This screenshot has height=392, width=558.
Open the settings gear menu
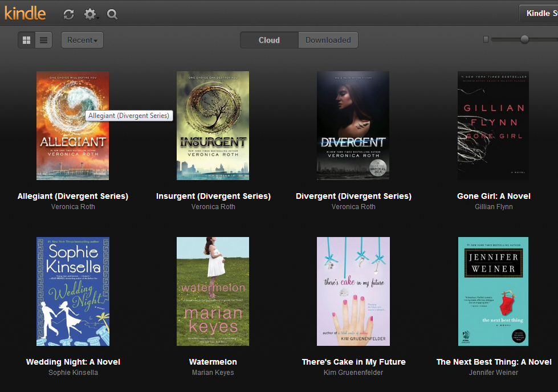click(90, 14)
